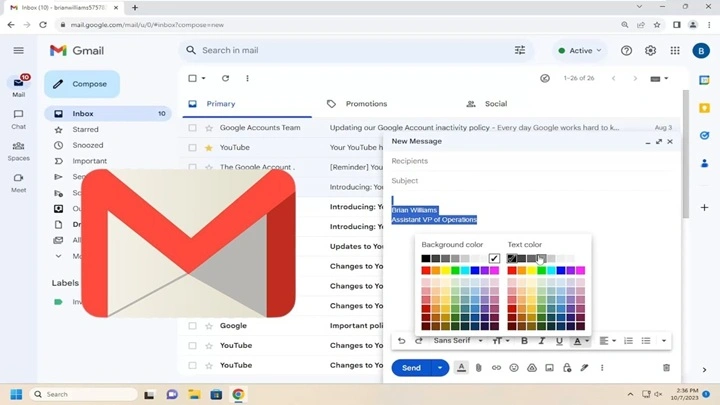This screenshot has height=405, width=720.
Task: Star the Google Accounts Team email
Action: point(209,128)
